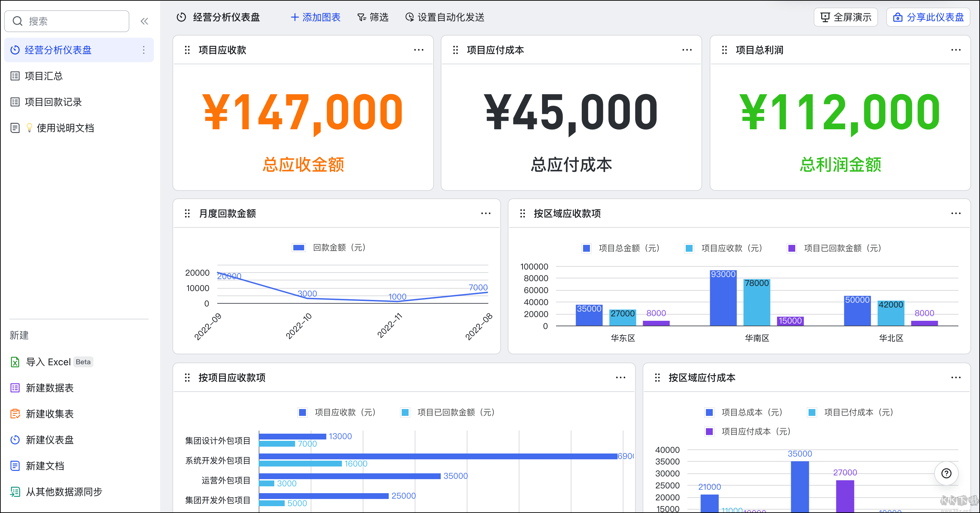The image size is (980, 513).
Task: Collapse the left sidebar
Action: click(144, 21)
